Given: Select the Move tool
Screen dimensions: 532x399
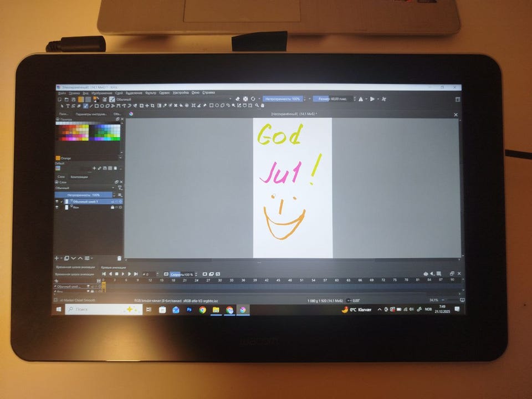Looking at the screenshot, I should coord(147,106).
